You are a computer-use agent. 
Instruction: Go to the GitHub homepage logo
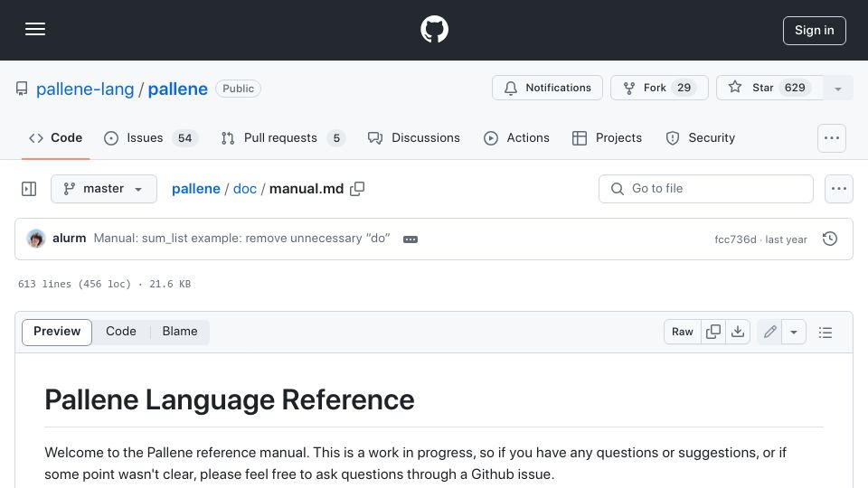click(434, 29)
